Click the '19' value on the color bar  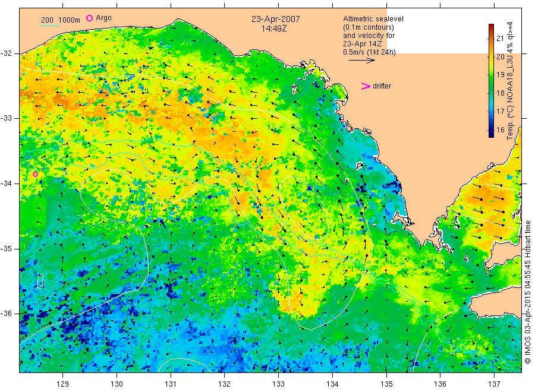pyautogui.click(x=501, y=75)
